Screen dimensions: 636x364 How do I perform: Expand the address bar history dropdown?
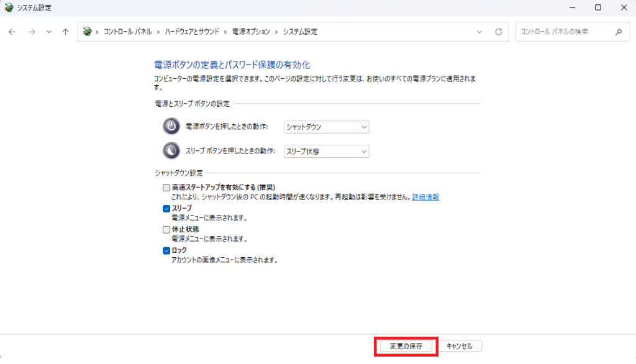tap(479, 31)
